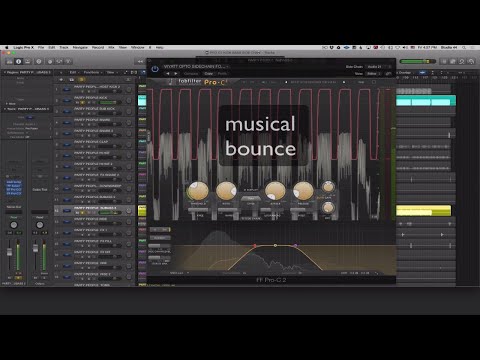Open the Navigate menu
This screenshot has height=360, width=480.
[80, 48]
